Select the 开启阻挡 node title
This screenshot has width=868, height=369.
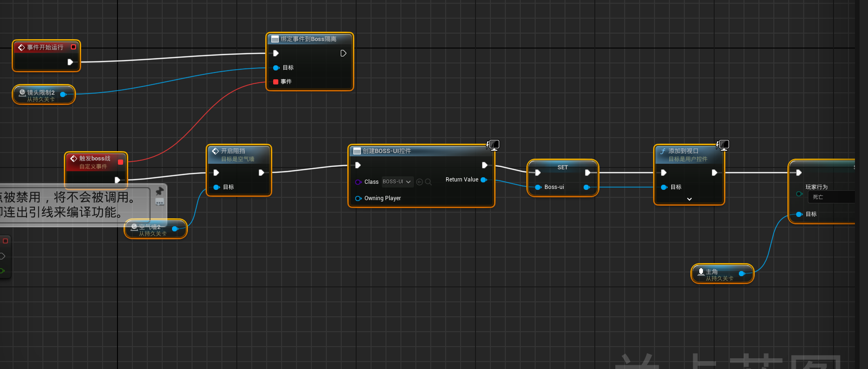(233, 151)
